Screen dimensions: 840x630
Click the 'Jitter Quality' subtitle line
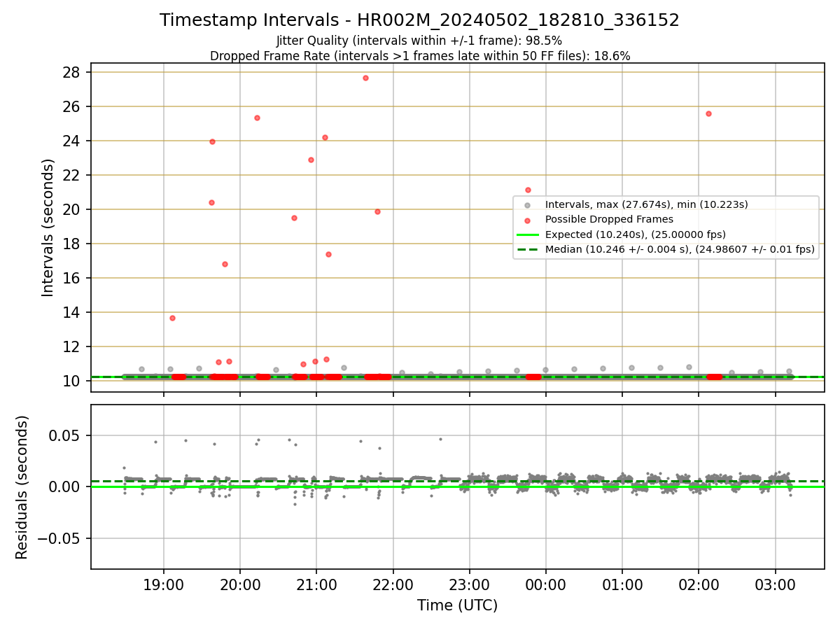(419, 41)
